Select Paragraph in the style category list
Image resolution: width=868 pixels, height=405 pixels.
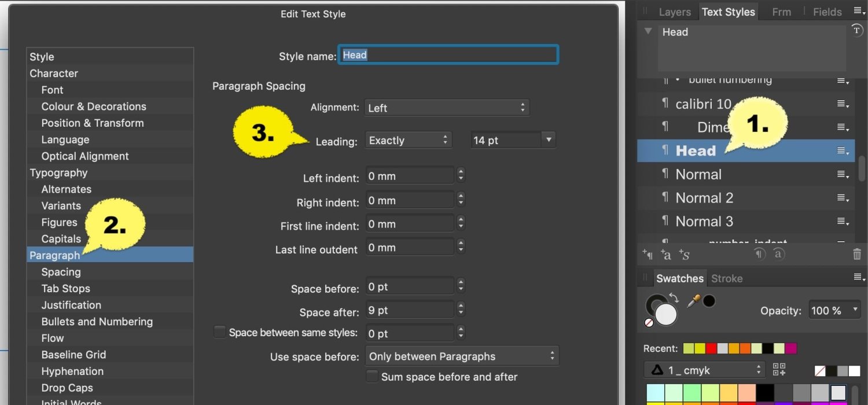click(x=55, y=255)
